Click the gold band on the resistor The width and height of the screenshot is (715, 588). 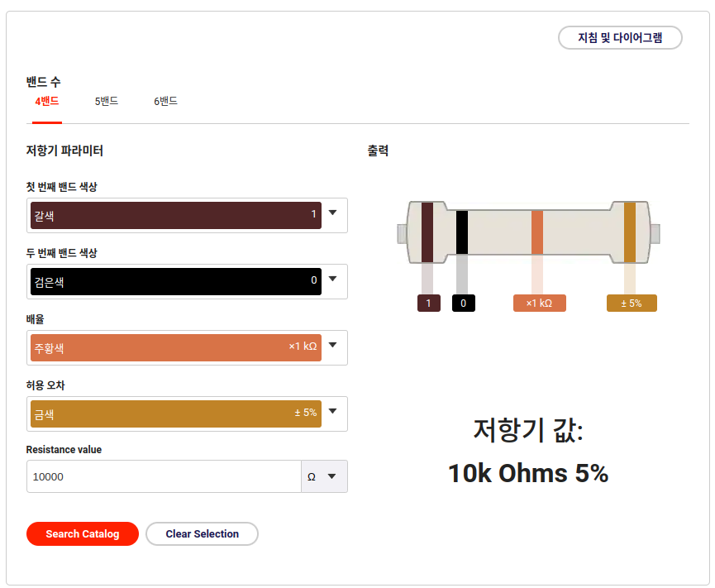click(x=630, y=232)
